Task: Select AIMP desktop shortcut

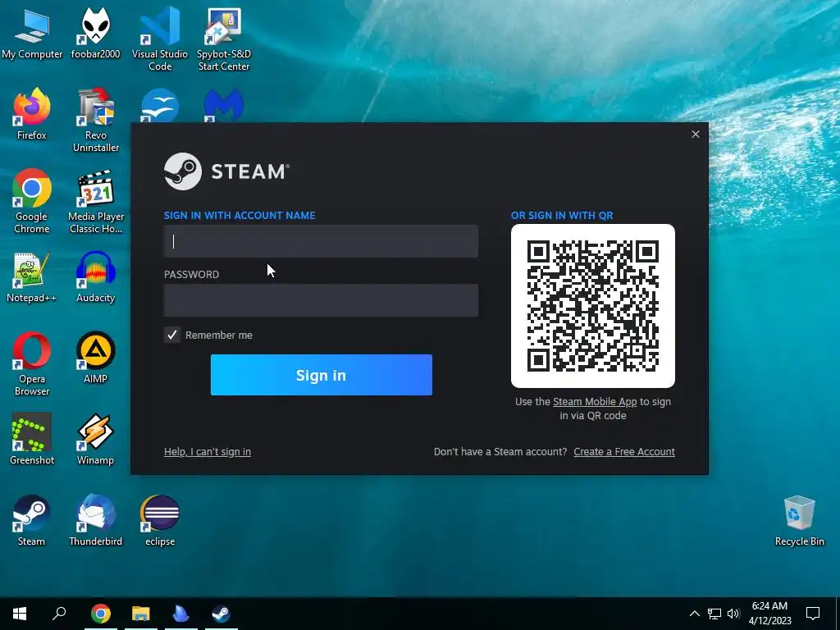Action: click(x=95, y=358)
